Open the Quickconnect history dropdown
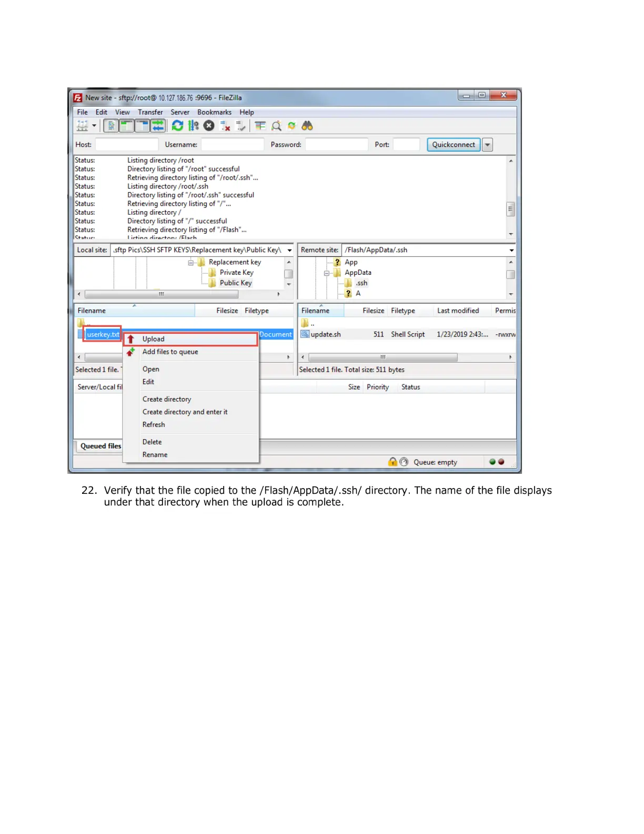This screenshot has width=644, height=834. point(488,145)
